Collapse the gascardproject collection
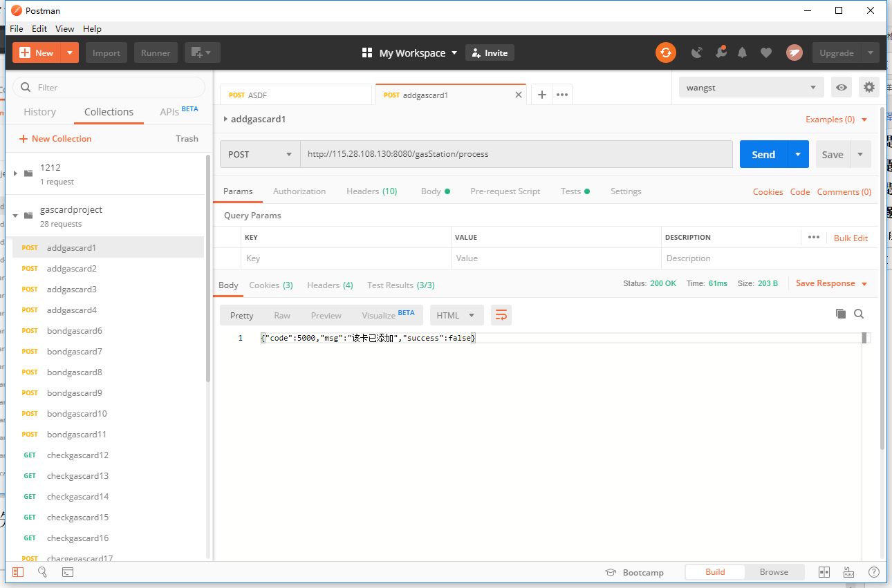Screen dimensions: 892x588 coord(16,215)
